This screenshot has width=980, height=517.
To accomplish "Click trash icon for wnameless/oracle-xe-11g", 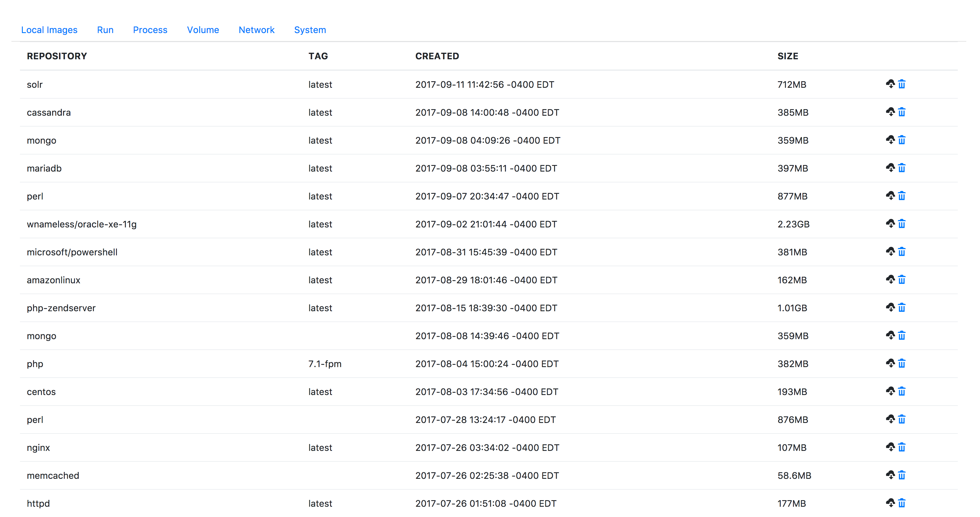I will coord(902,224).
